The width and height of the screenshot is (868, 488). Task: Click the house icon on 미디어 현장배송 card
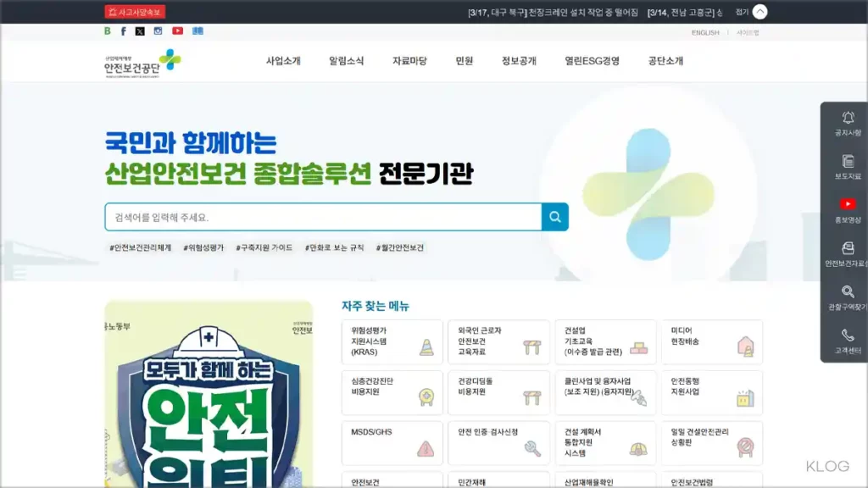click(x=746, y=347)
